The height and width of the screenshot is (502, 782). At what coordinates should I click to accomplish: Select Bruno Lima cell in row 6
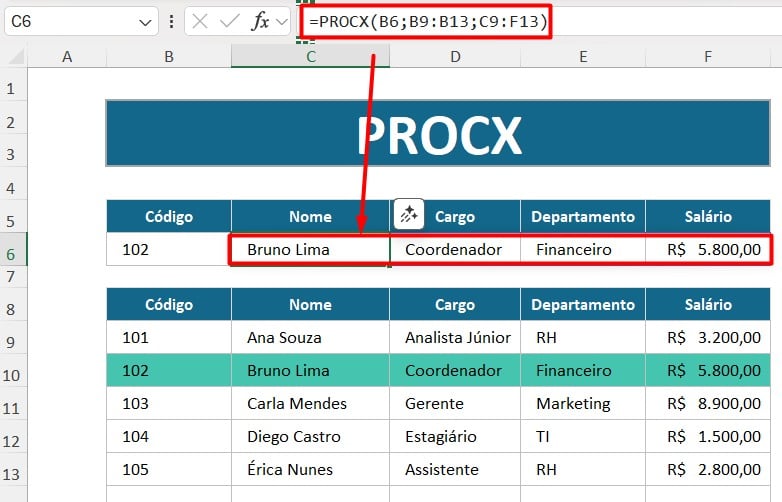click(x=310, y=249)
